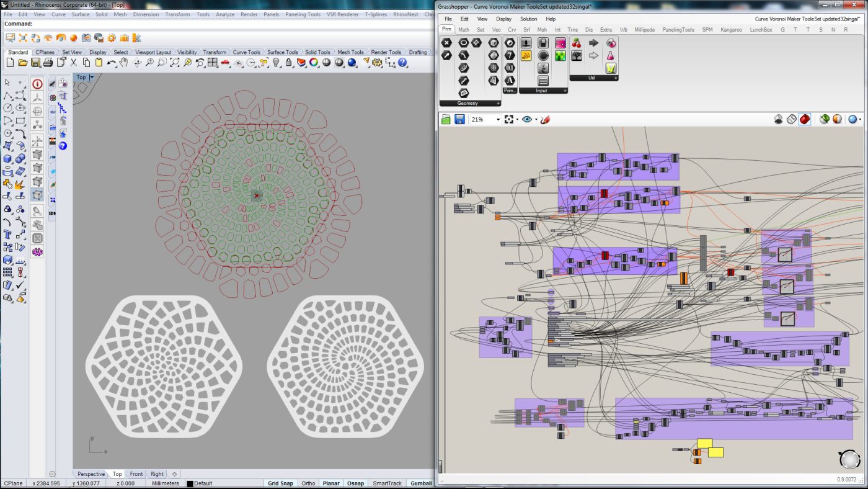This screenshot has height=489, width=868.
Task: Open the Grasshopper zoom percentage dropdown
Action: (x=498, y=119)
